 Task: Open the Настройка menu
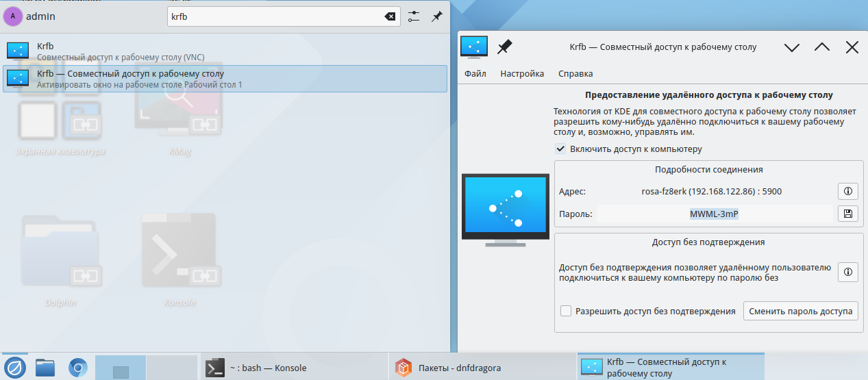click(x=522, y=73)
